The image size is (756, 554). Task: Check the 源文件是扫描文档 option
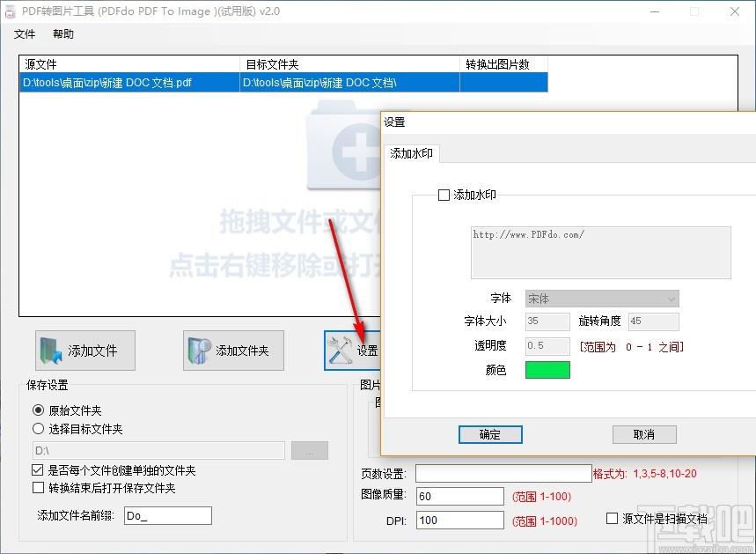613,519
